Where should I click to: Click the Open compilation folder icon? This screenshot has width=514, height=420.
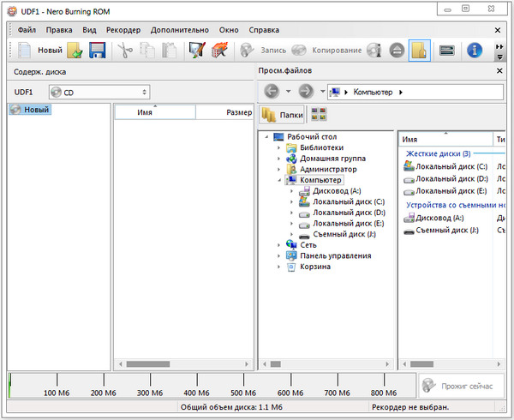tap(75, 51)
